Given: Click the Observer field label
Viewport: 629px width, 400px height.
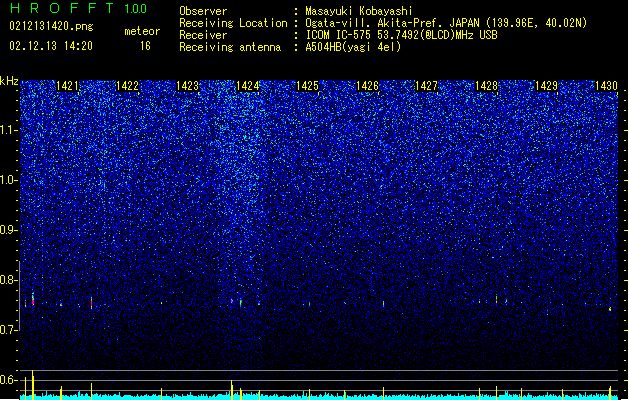Looking at the screenshot, I should (203, 11).
